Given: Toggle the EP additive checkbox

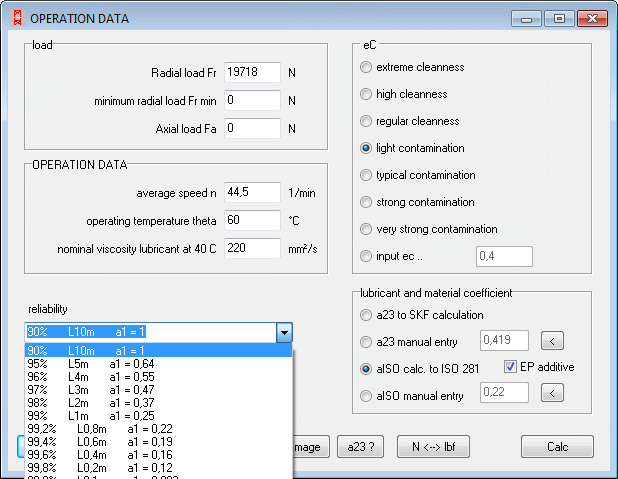Looking at the screenshot, I should point(511,367).
